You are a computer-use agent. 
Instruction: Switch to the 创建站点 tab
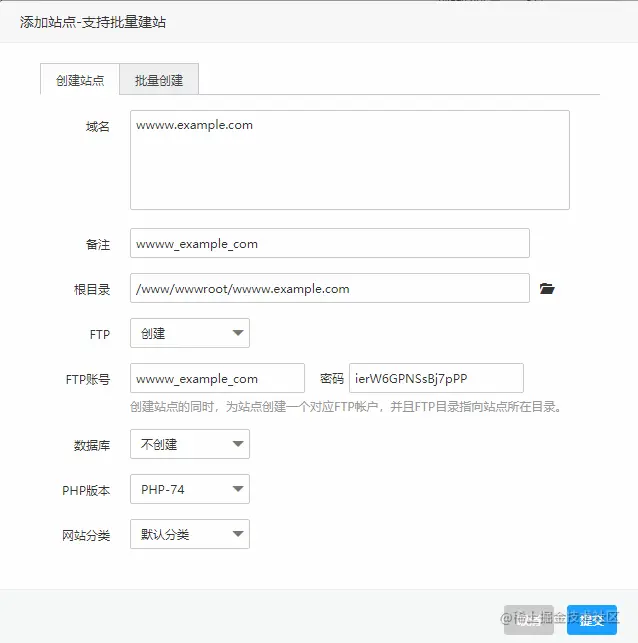tap(80, 80)
